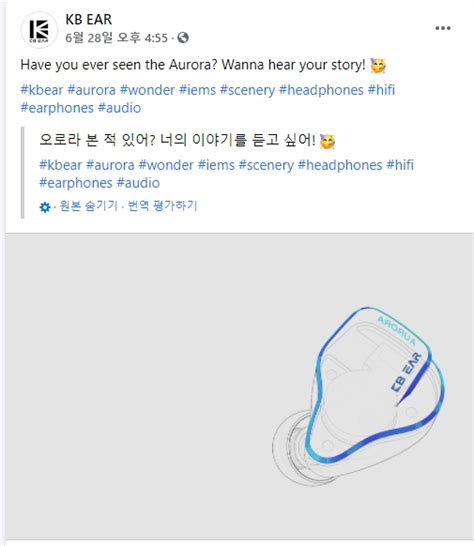474x546 pixels.
Task: Open #wonder hashtag in the Korean translated block
Action: [166, 165]
